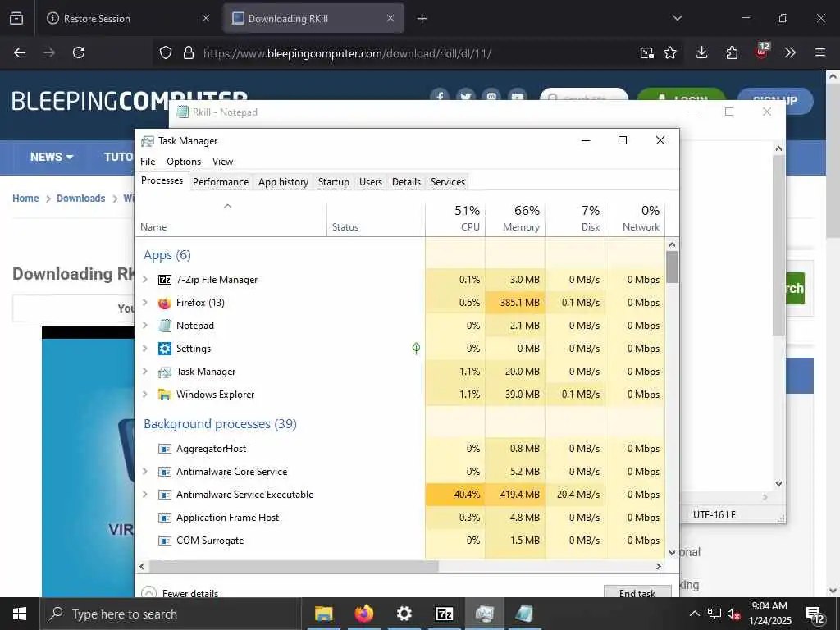The image size is (840, 630).
Task: Open the Firefox extensions puzzle icon
Action: point(732,52)
